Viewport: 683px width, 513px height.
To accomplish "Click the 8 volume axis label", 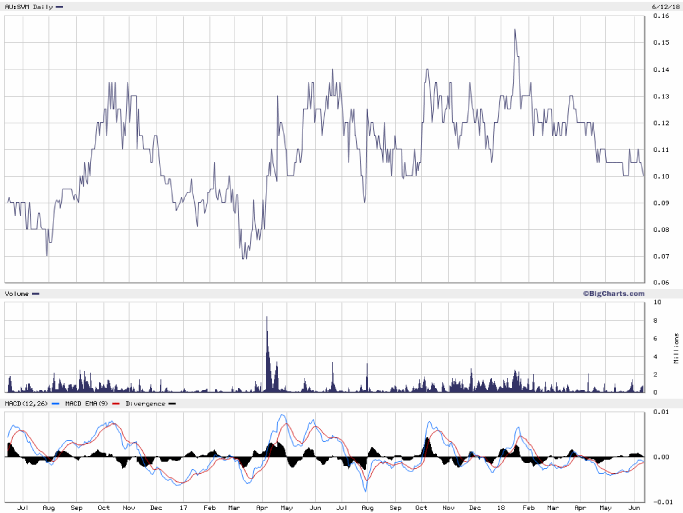I will (x=655, y=321).
